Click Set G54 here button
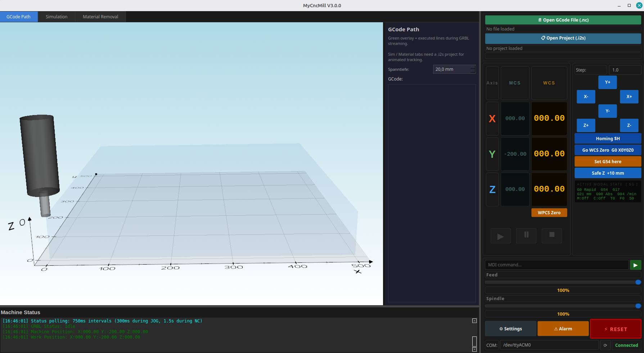 point(608,162)
